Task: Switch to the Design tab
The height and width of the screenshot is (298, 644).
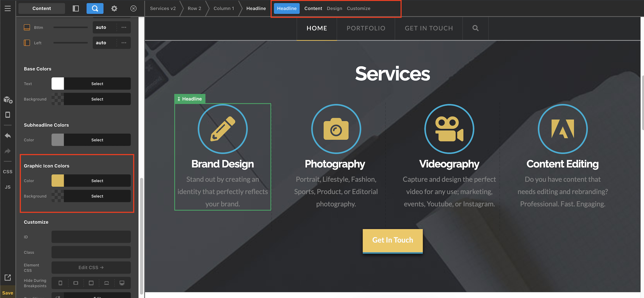Action: coord(334,9)
